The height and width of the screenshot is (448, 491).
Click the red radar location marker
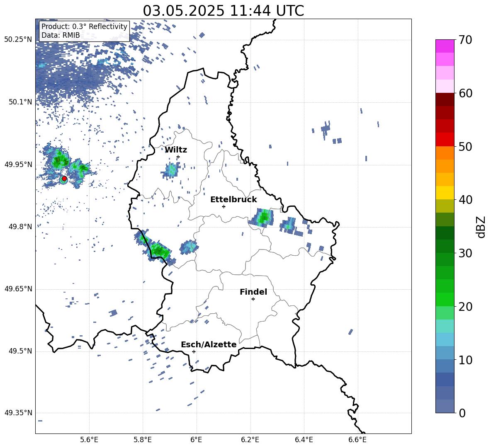click(64, 179)
